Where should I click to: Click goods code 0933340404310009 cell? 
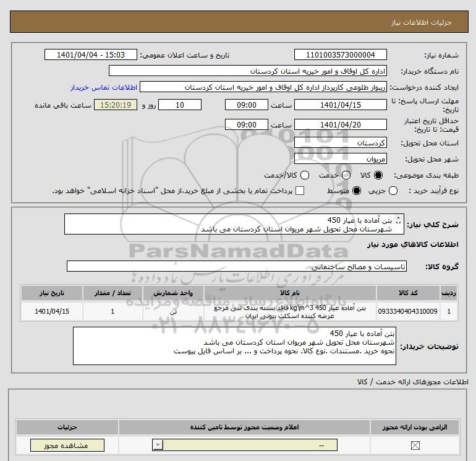pos(408,311)
